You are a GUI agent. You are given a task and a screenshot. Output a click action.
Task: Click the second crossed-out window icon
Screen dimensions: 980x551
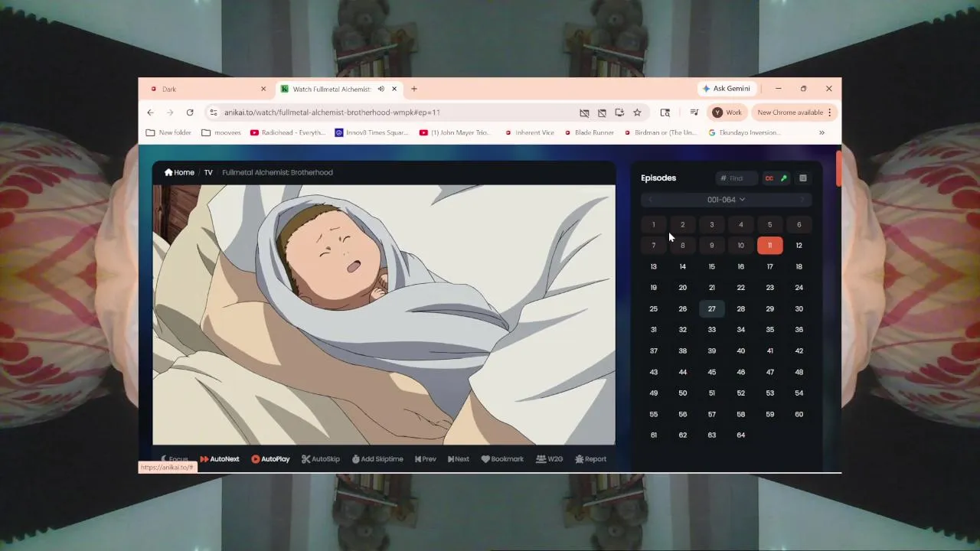click(602, 112)
